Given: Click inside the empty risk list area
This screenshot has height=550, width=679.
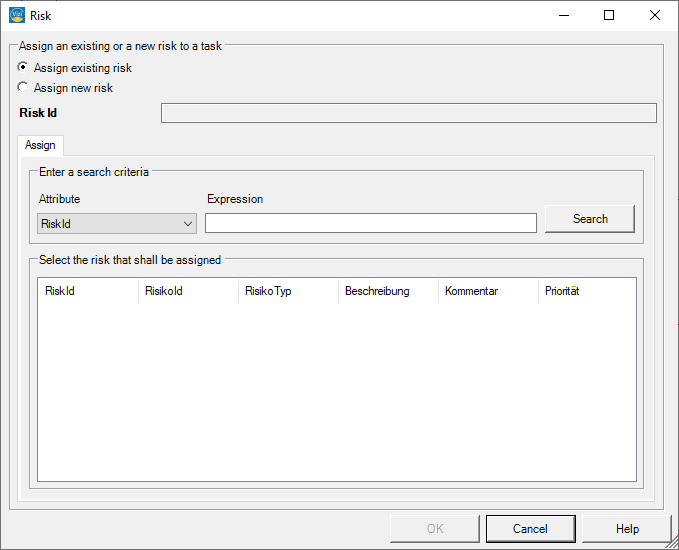Looking at the screenshot, I should (x=336, y=392).
